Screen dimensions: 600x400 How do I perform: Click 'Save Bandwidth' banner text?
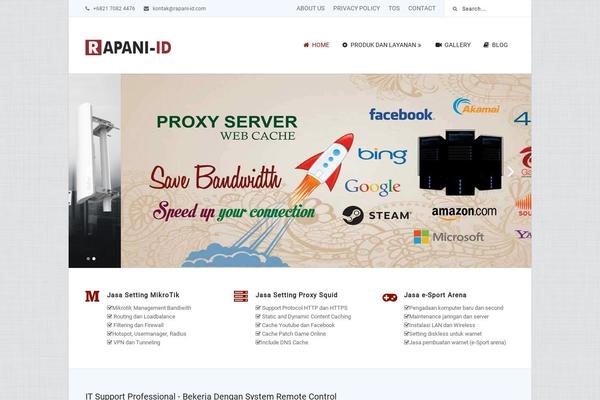(215, 177)
